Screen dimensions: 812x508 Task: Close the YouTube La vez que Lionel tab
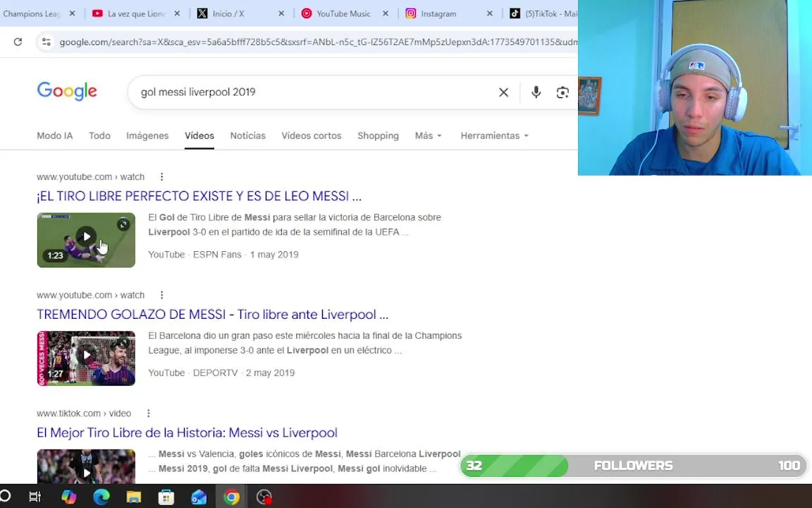[177, 13]
